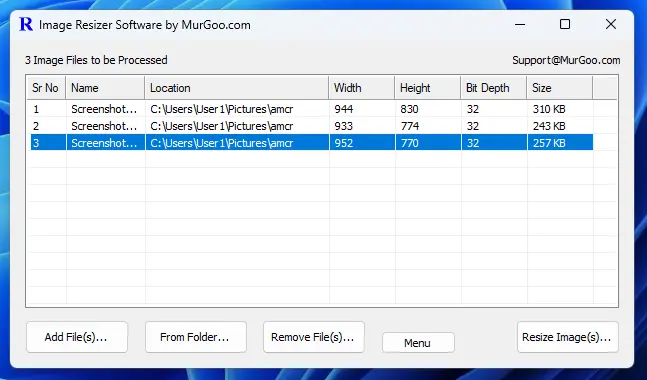
Task: Open the From Folder... dialog button
Action: coord(196,337)
